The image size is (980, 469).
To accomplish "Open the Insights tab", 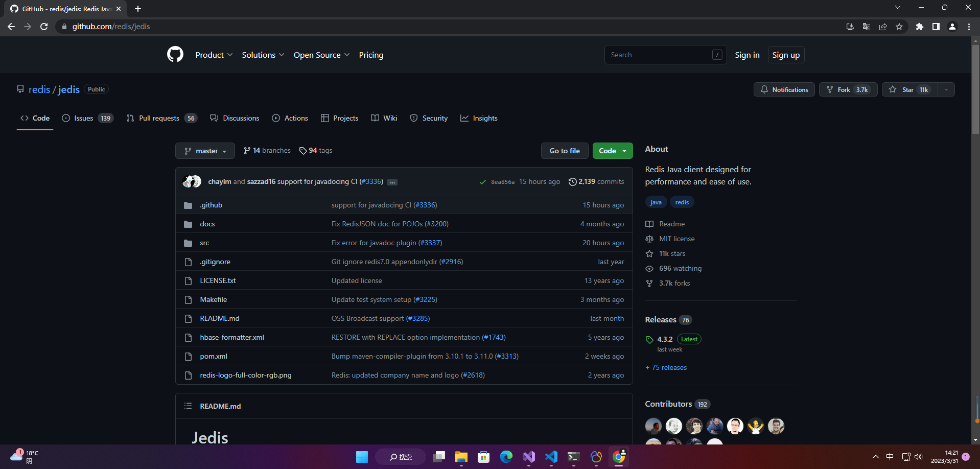I will [479, 118].
